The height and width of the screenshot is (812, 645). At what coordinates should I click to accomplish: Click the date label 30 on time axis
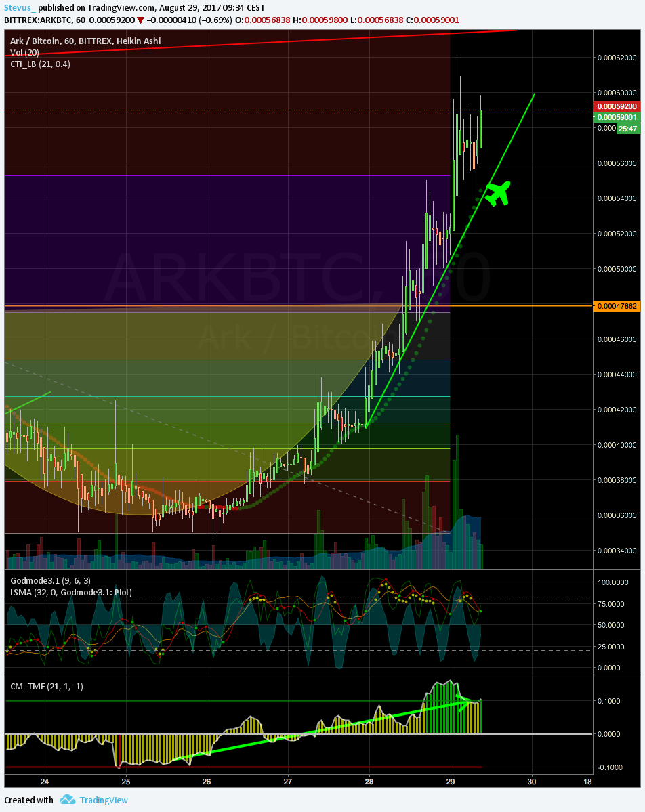point(532,782)
